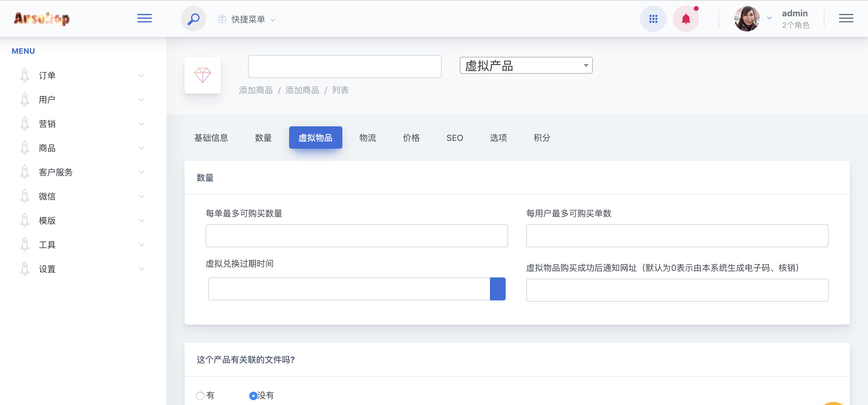Select the 没有 radio option
Viewport: 868px width, 405px height.
coord(253,396)
